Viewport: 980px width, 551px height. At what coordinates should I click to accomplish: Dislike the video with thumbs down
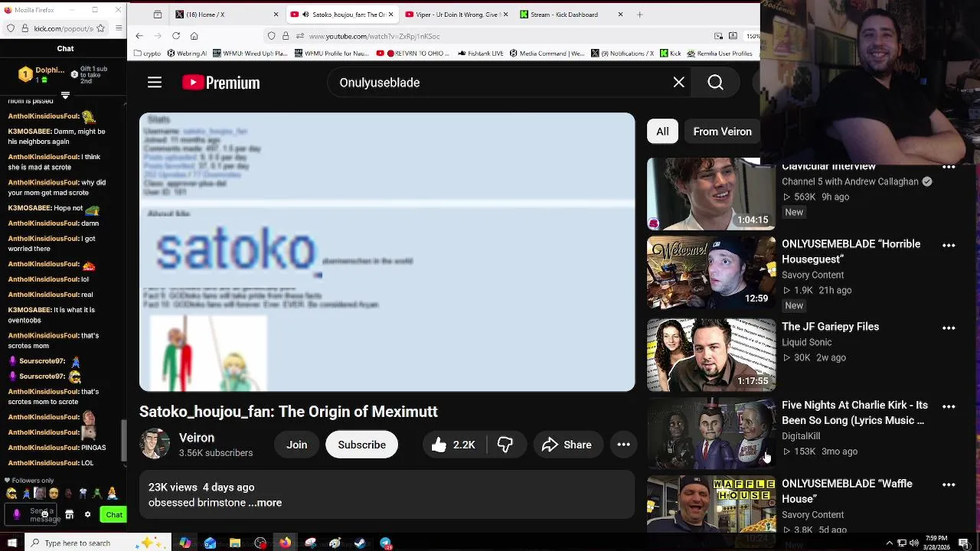coord(505,445)
